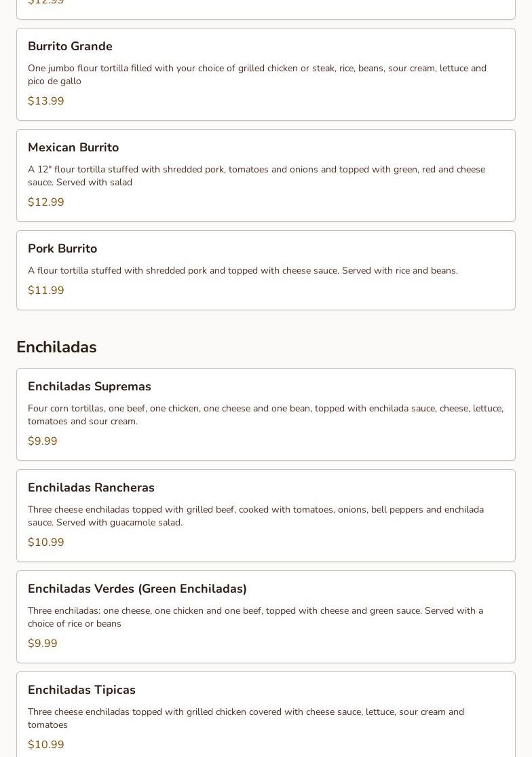Screen dimensions: 532x757
Task: Choose Enchiladas Verdes (Green Enchiladas)
Action: tap(137, 589)
